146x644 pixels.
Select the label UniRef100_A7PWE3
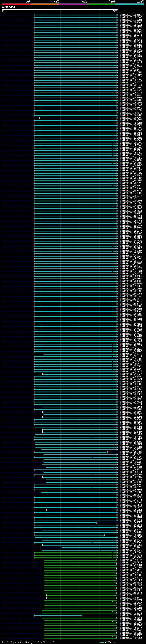pos(131,53)
